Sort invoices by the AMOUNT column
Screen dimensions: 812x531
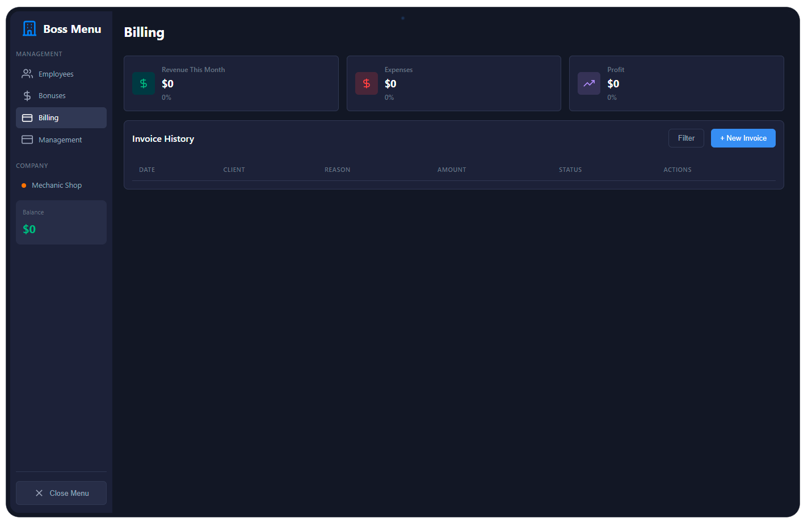(x=452, y=170)
